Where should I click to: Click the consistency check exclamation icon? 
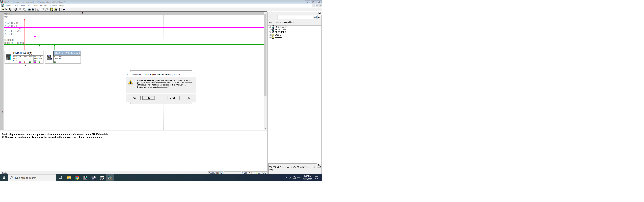(x=59, y=10)
